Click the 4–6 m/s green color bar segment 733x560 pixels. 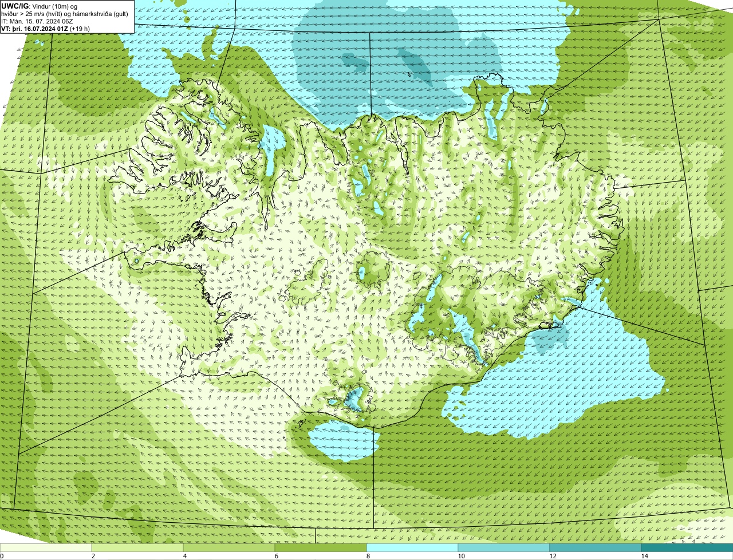pyautogui.click(x=230, y=548)
